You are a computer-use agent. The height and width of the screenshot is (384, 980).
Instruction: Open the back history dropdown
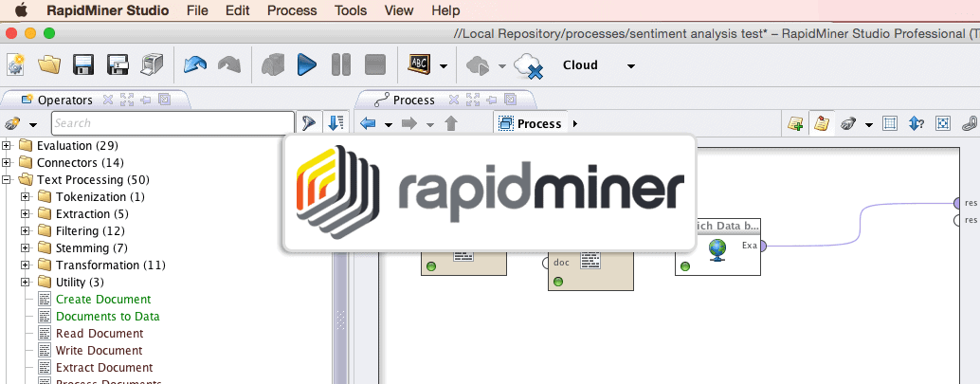[389, 124]
